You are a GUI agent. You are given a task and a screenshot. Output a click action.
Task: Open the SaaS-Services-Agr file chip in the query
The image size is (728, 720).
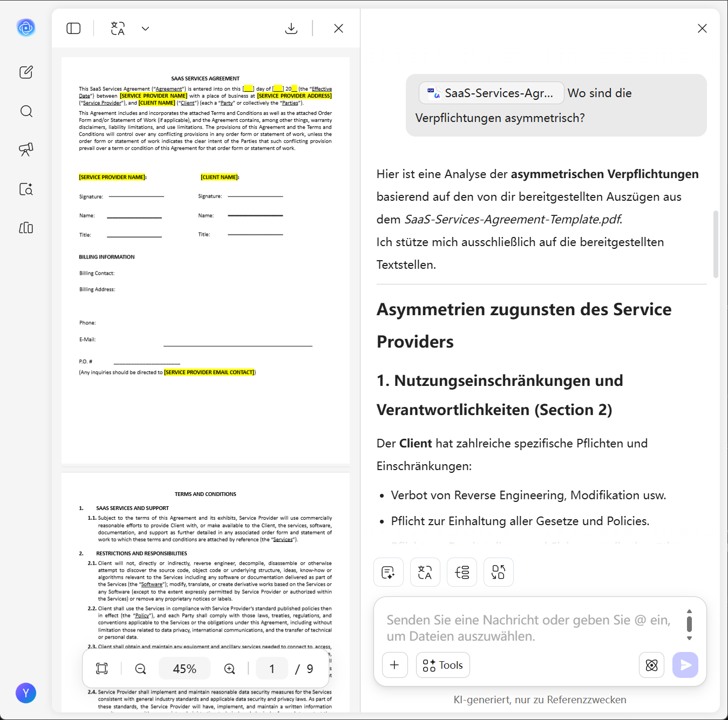491,93
